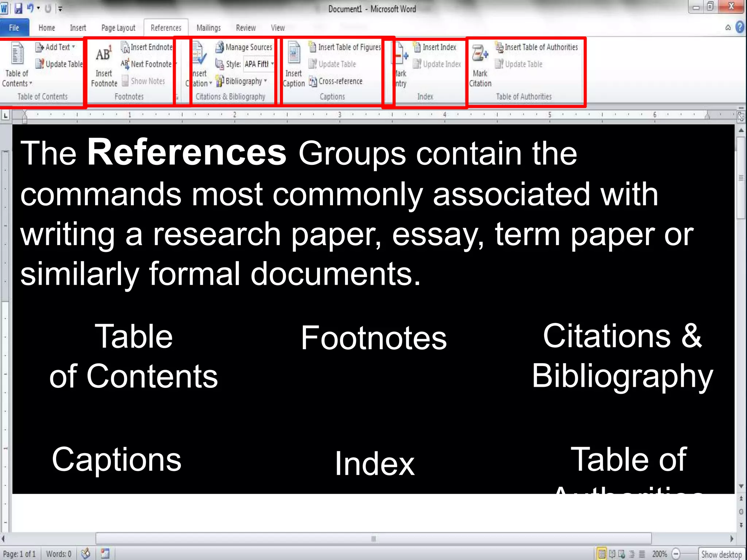Click Update Table in Captions group
The image size is (747, 560).
click(x=332, y=64)
